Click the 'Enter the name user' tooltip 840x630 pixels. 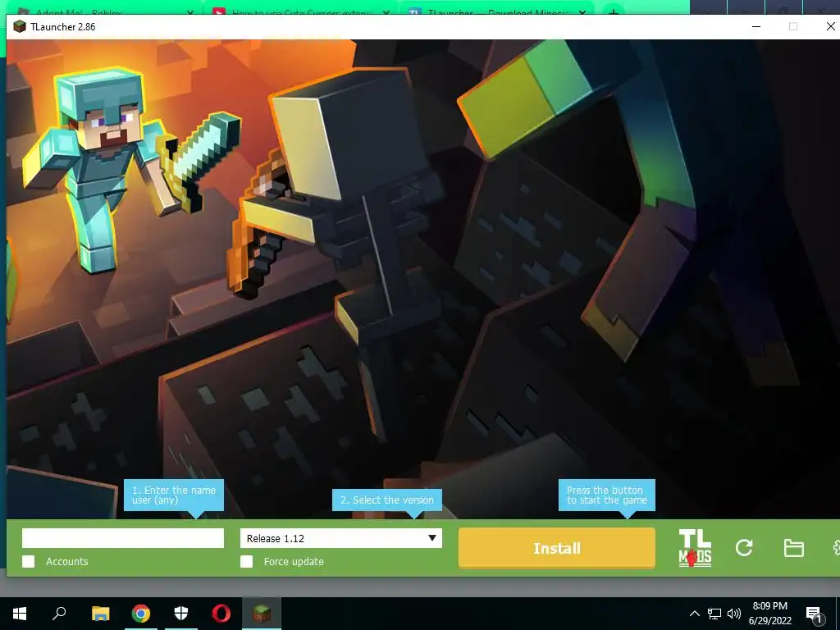tap(174, 495)
